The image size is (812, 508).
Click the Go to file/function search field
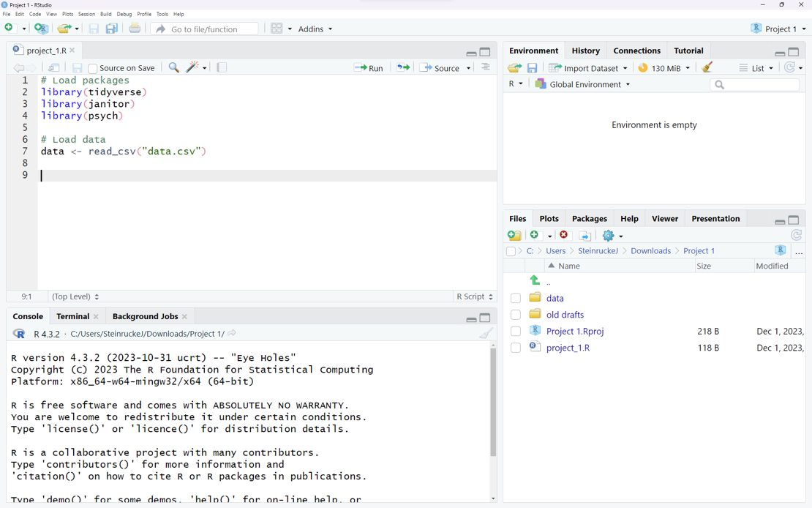tap(205, 29)
